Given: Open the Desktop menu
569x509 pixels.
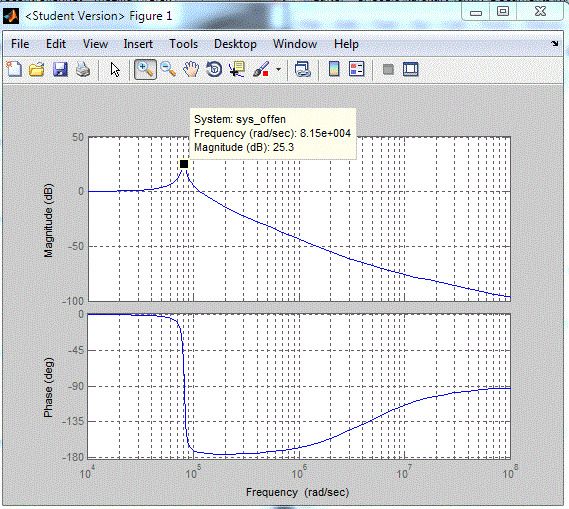Looking at the screenshot, I should click(x=235, y=44).
